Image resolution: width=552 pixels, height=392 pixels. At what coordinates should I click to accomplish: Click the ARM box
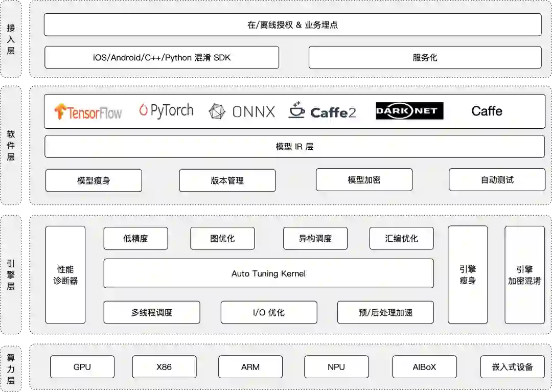tap(250, 366)
